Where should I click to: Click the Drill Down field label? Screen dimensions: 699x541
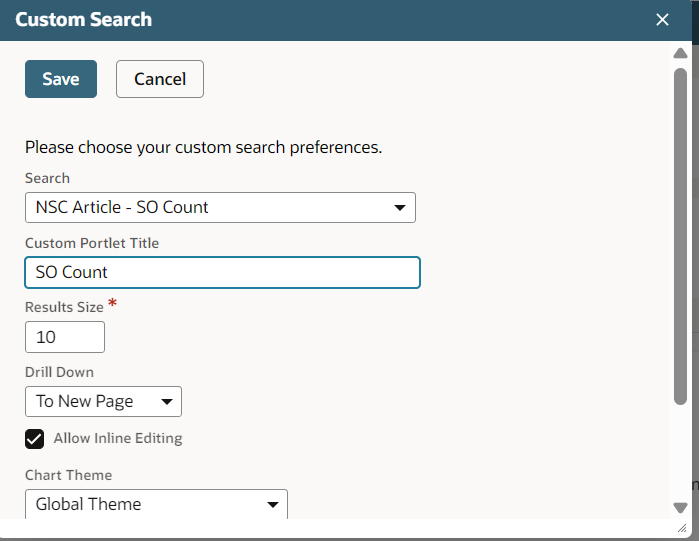point(59,372)
